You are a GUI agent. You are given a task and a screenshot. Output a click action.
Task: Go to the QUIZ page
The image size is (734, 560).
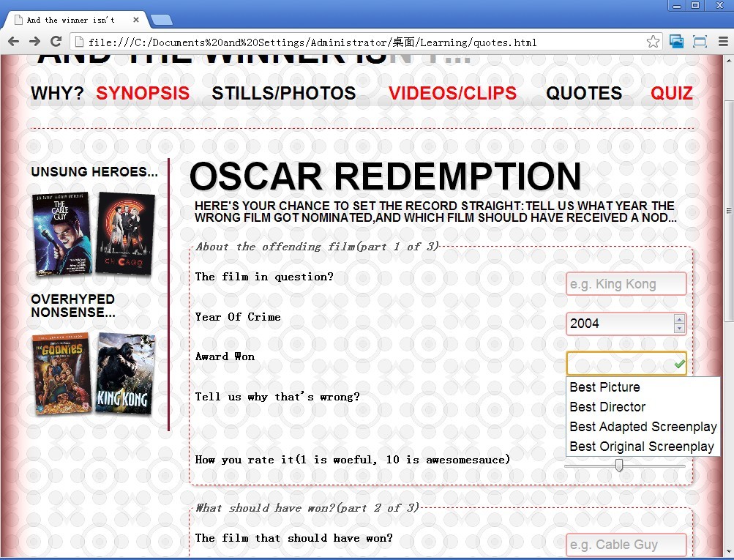[x=671, y=93]
